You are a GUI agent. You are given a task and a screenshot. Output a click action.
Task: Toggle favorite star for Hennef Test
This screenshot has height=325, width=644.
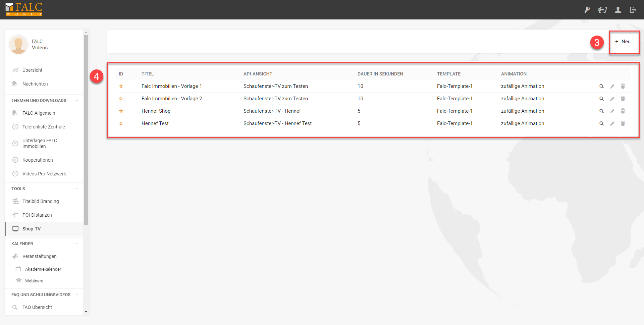coord(121,123)
